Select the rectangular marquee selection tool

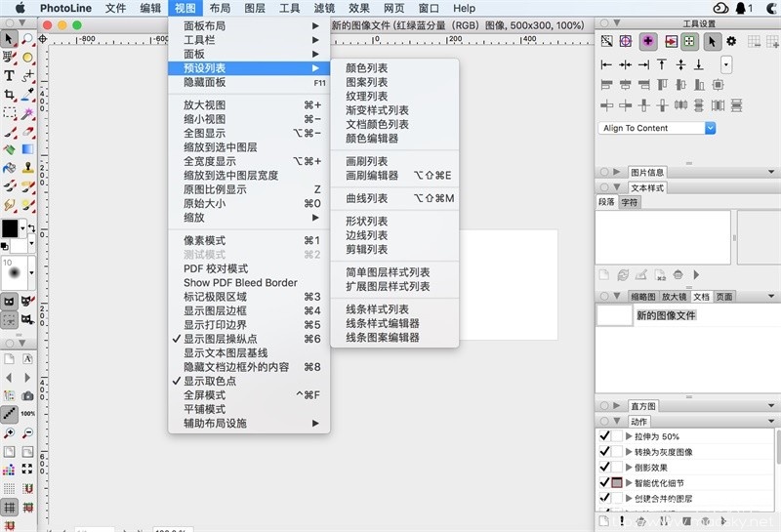9,113
